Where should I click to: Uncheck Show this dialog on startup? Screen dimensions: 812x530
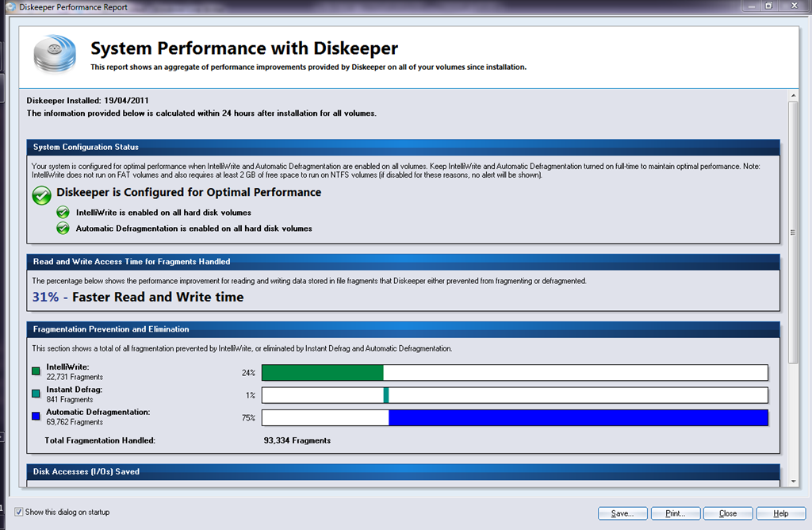pos(19,512)
